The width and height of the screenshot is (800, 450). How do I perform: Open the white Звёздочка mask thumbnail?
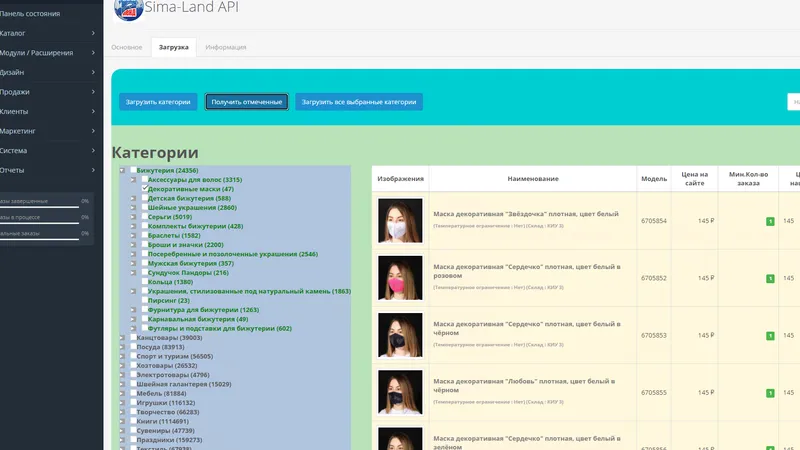(x=400, y=220)
